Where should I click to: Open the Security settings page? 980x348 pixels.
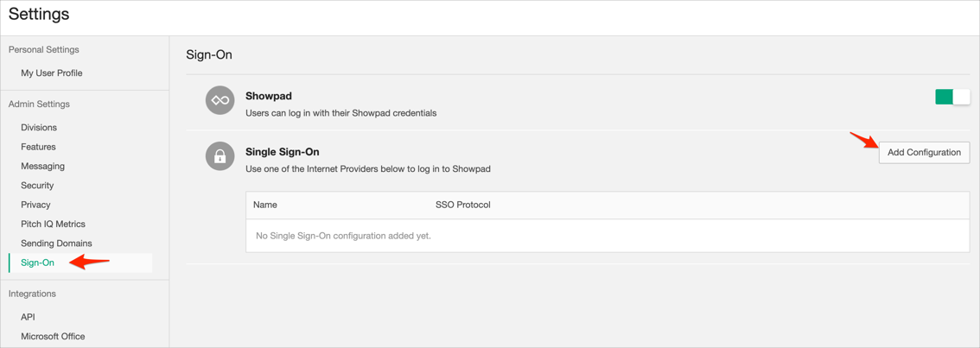click(37, 186)
